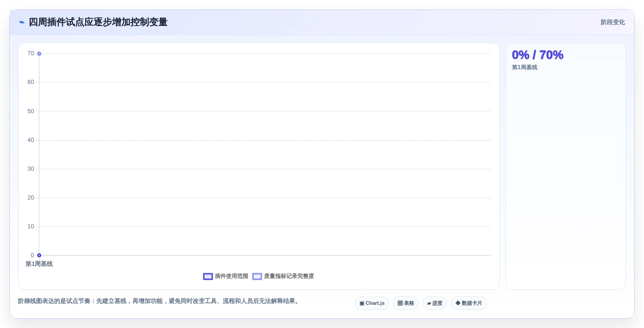Click the 阶段变化 label in header

point(612,22)
